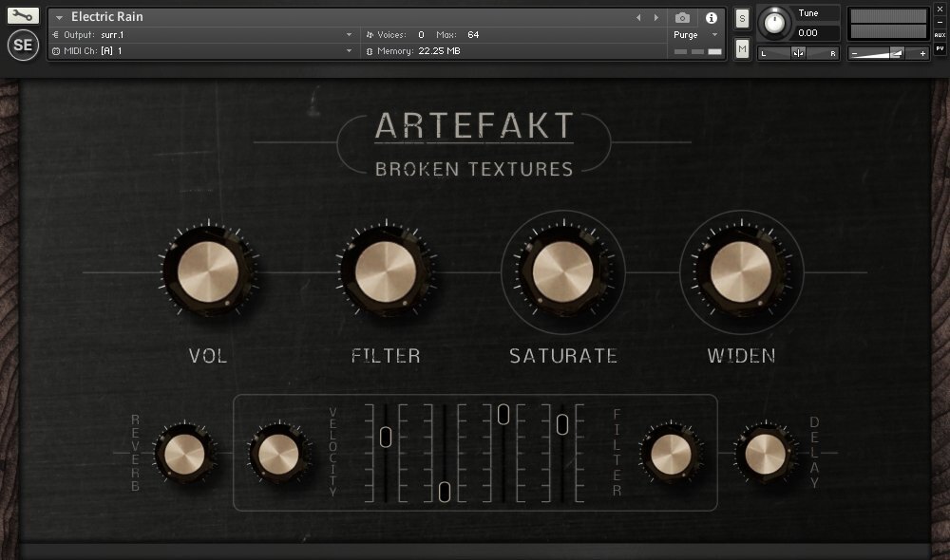Click the SE library logo badge
Image resolution: width=950 pixels, height=560 pixels.
(x=22, y=44)
